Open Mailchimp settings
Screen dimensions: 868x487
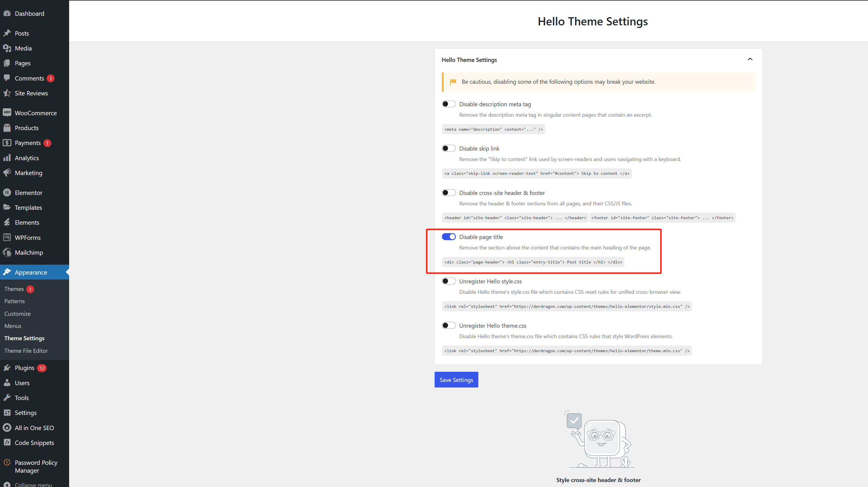coord(29,252)
